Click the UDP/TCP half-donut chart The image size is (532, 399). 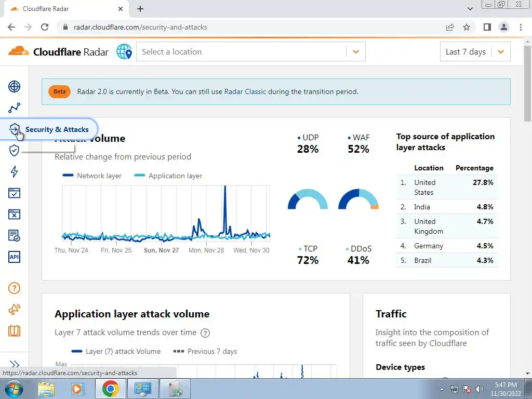308,199
